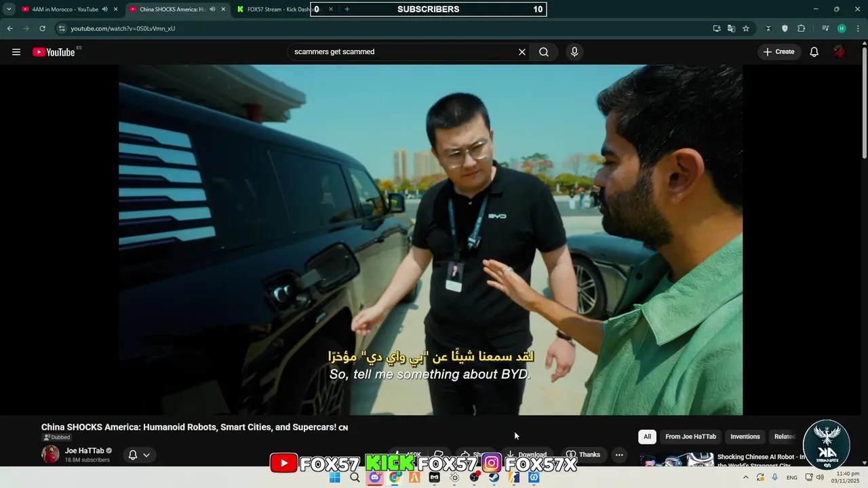This screenshot has height=488, width=868.
Task: Click Joe HaTTab channel avatar
Action: click(x=51, y=455)
